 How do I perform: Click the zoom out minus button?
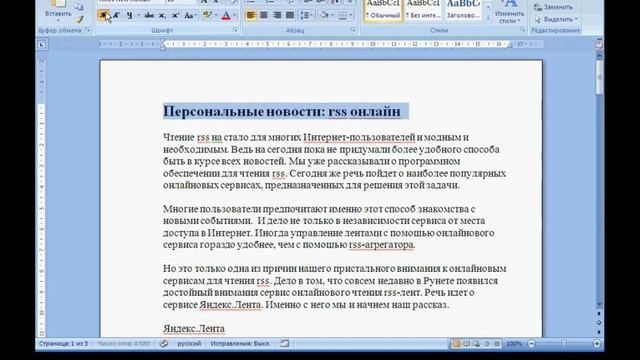click(x=531, y=344)
